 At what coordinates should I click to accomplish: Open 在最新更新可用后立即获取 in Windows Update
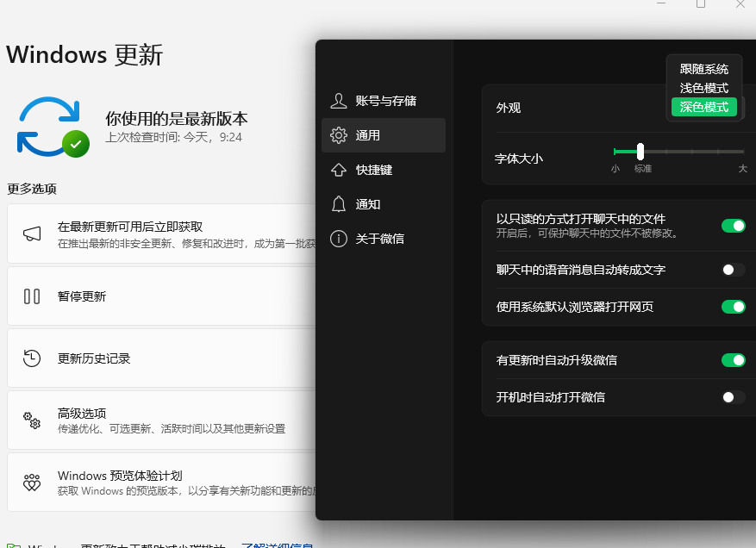pos(161,234)
